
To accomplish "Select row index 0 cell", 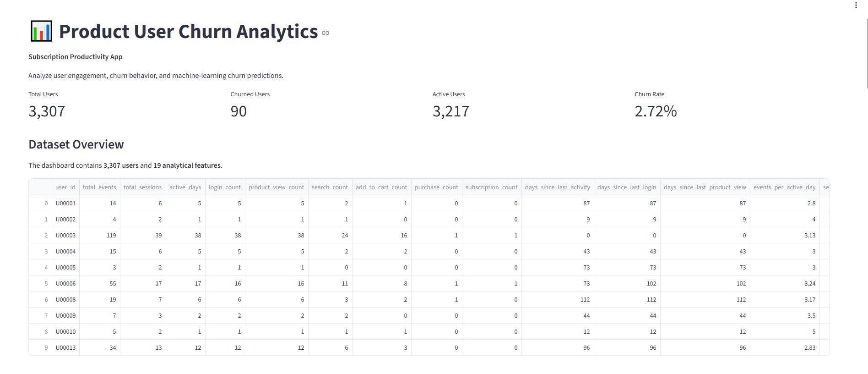I will point(40,203).
